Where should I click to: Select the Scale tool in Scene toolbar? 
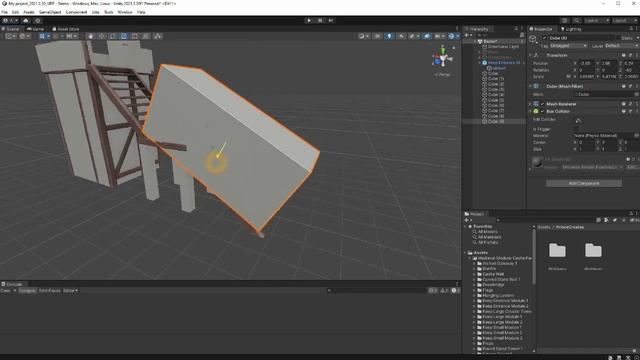coord(124,36)
